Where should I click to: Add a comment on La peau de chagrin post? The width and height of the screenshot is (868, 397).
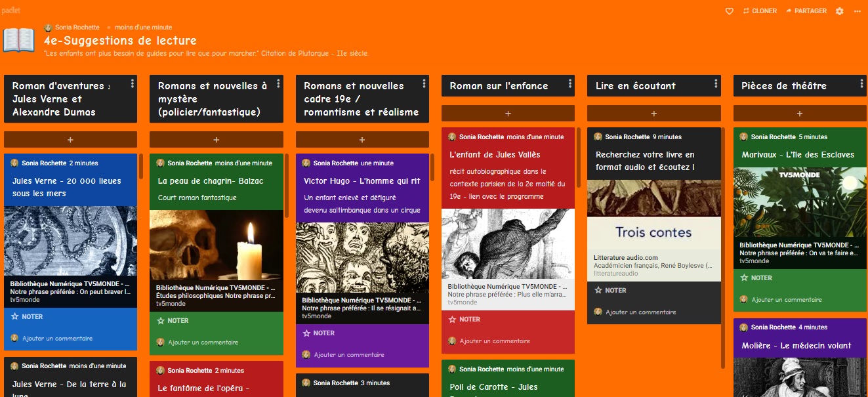[203, 343]
